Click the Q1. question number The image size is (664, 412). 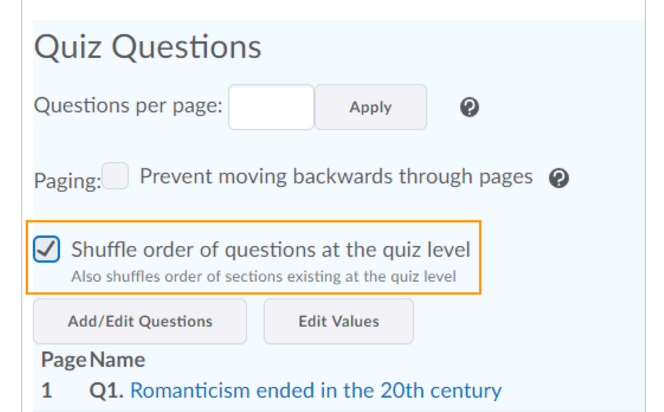(107, 390)
